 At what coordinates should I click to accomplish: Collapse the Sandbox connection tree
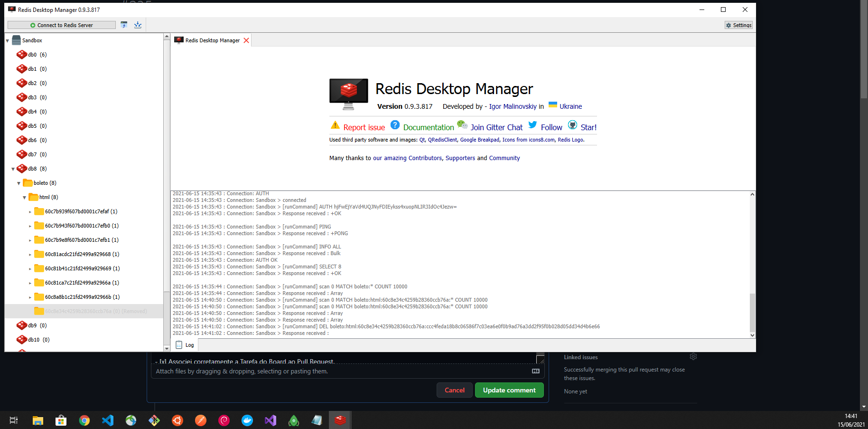click(x=8, y=41)
